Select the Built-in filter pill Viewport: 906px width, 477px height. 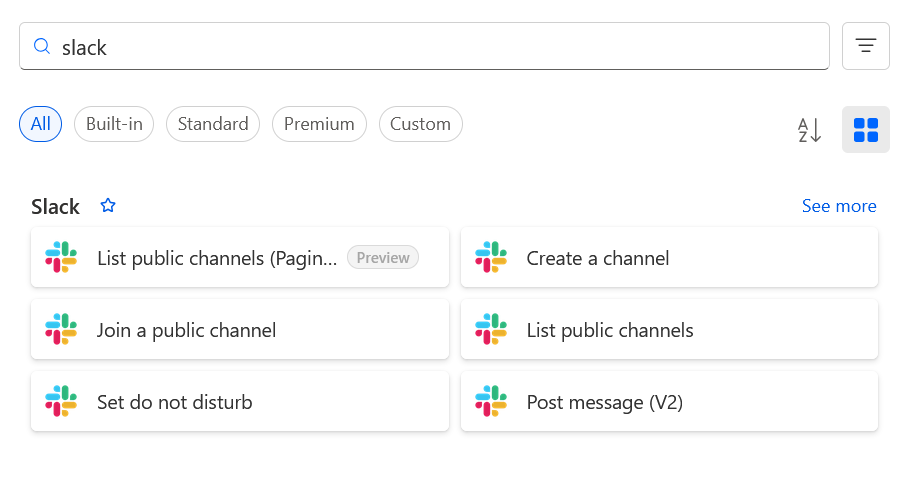click(114, 124)
